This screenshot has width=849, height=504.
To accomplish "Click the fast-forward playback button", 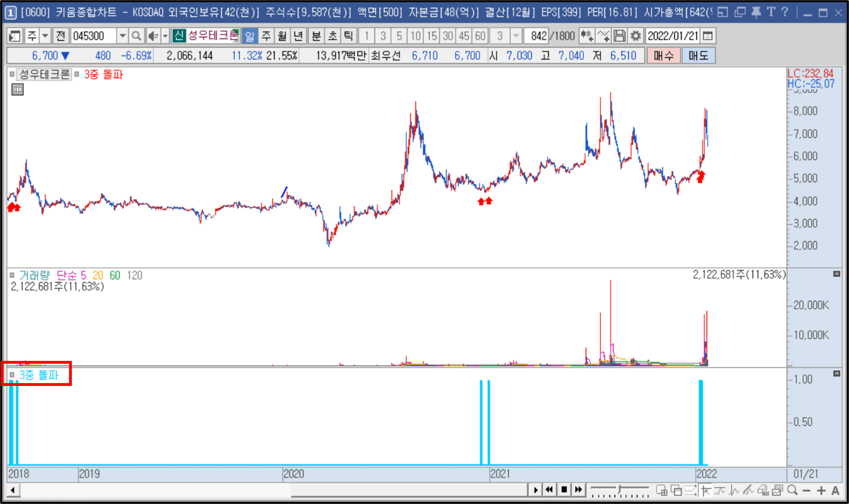I will [x=578, y=490].
